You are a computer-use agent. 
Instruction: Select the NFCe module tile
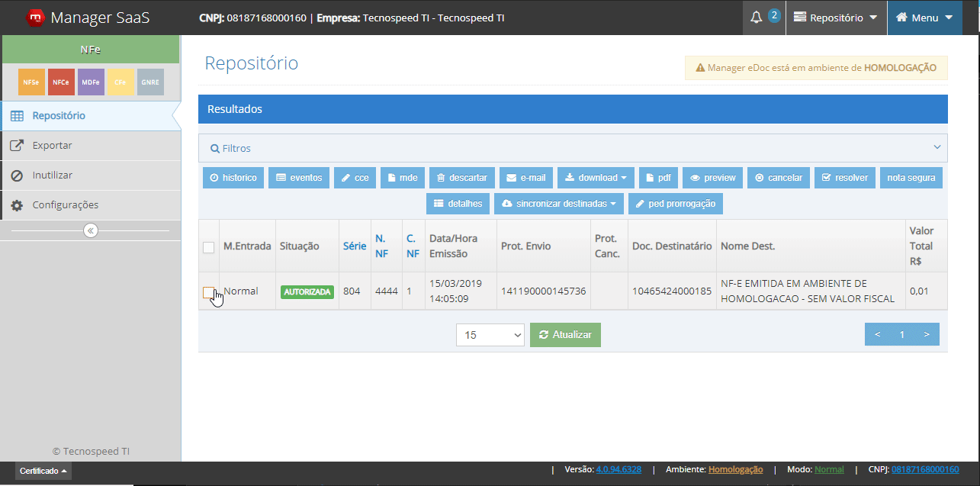[61, 82]
